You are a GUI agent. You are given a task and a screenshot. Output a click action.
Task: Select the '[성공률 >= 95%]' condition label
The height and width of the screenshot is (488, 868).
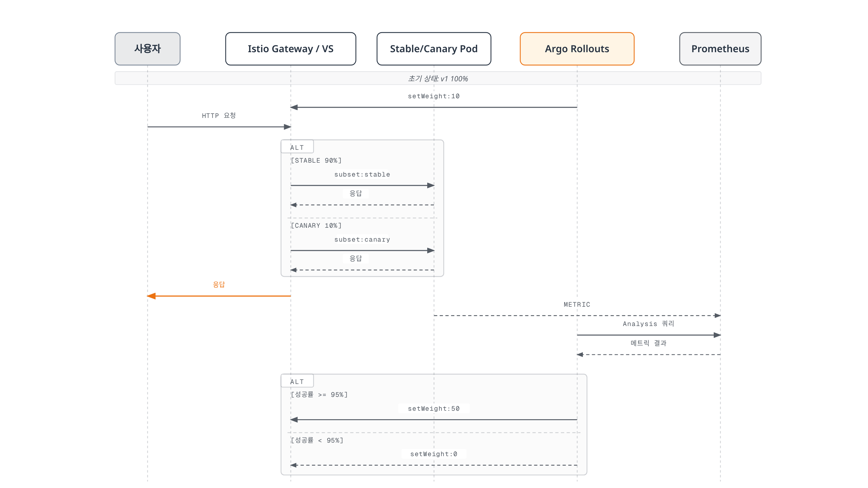319,394
